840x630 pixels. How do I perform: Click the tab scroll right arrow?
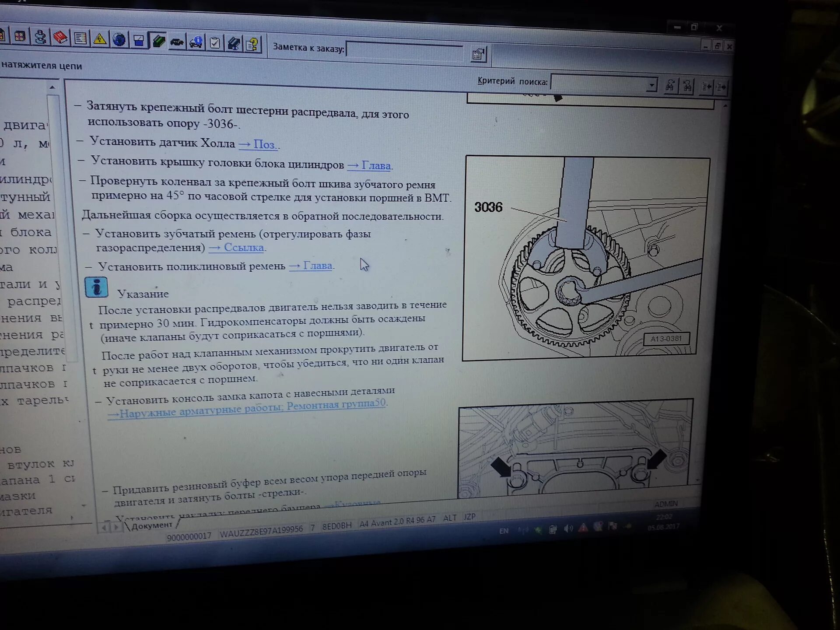click(x=116, y=527)
